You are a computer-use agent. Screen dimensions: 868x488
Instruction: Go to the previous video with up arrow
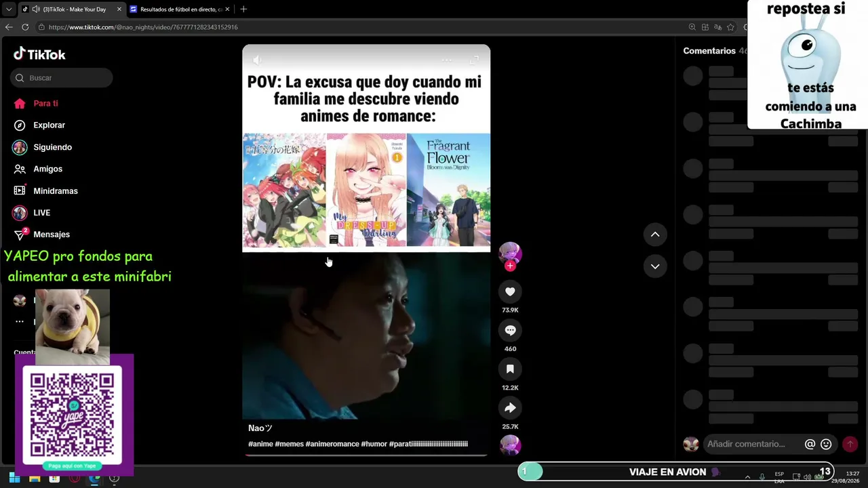(x=655, y=235)
